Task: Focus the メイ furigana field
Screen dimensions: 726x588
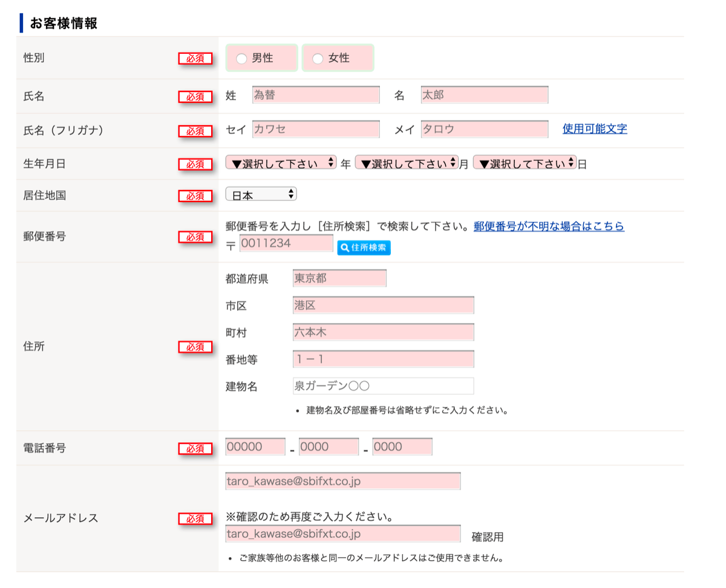Action: [x=485, y=129]
